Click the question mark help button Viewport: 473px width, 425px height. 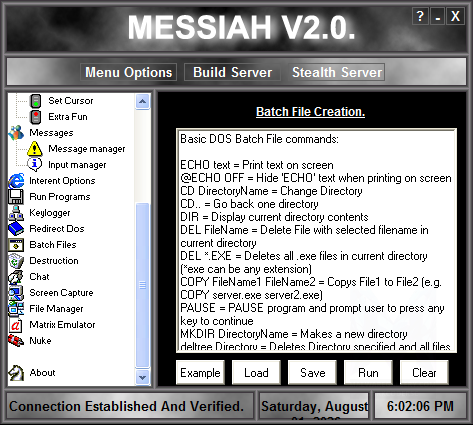pos(420,16)
